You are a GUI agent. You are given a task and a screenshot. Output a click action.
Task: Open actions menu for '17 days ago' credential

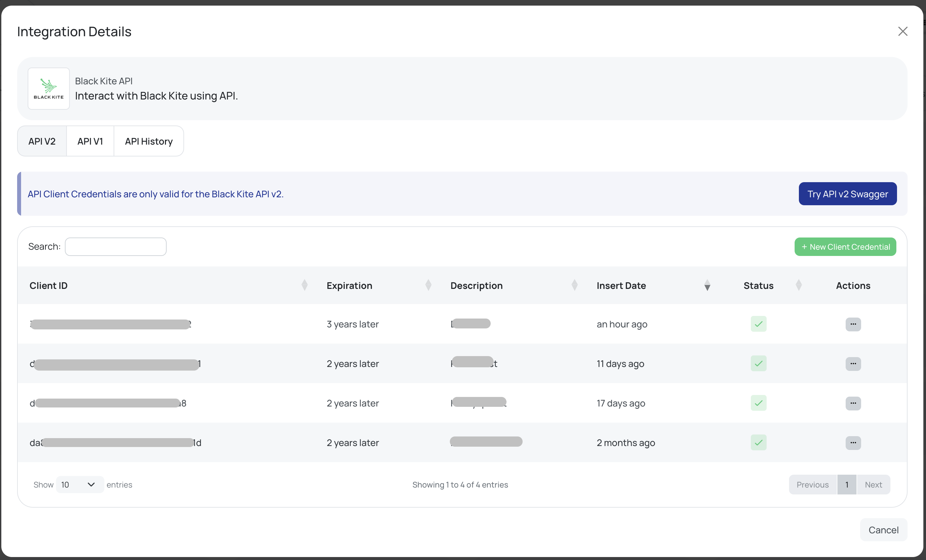[x=853, y=403]
